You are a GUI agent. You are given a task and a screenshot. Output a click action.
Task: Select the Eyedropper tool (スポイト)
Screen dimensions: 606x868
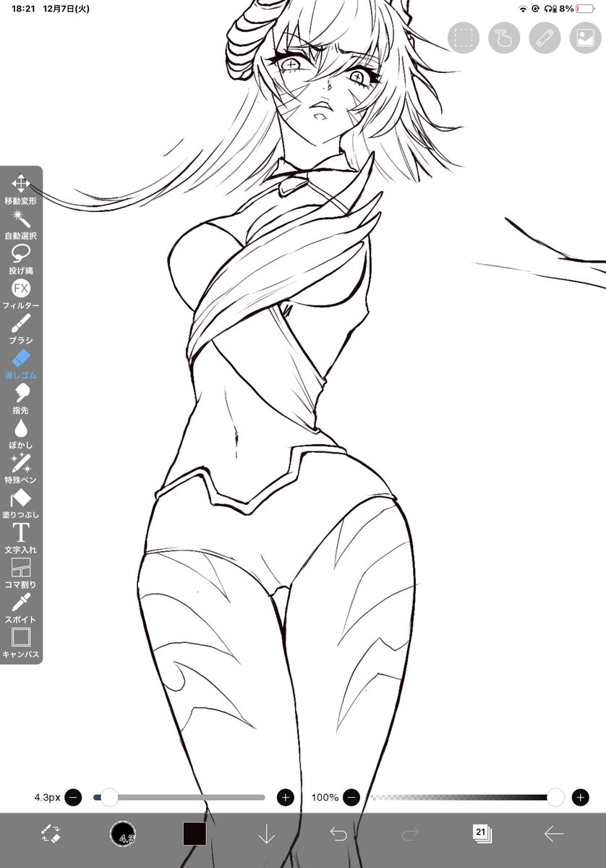coord(21,608)
